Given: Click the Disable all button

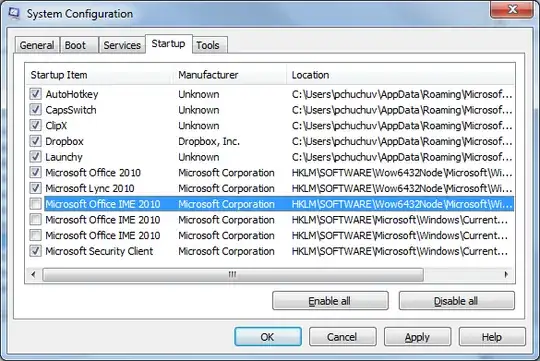Looking at the screenshot, I should pos(457,301).
